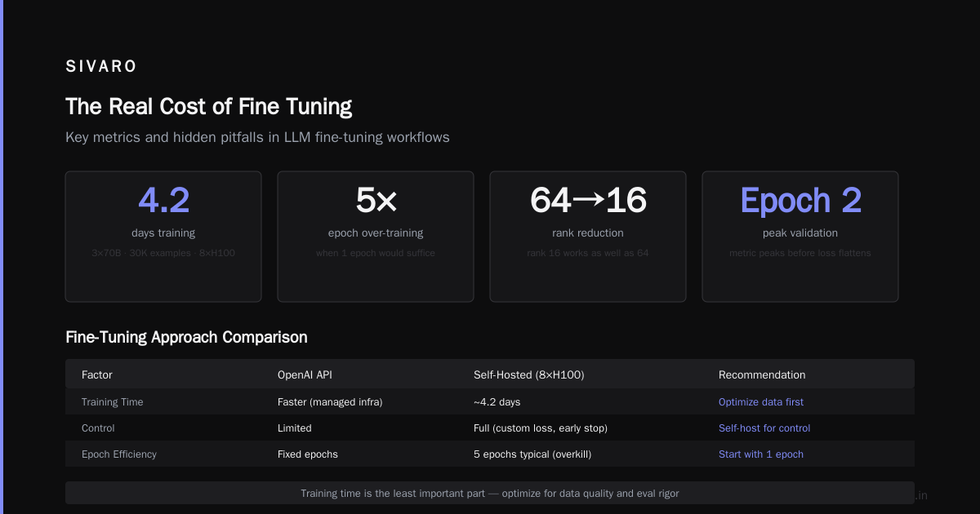Click the footer note about training time importance
980x514 pixels.
[490, 493]
